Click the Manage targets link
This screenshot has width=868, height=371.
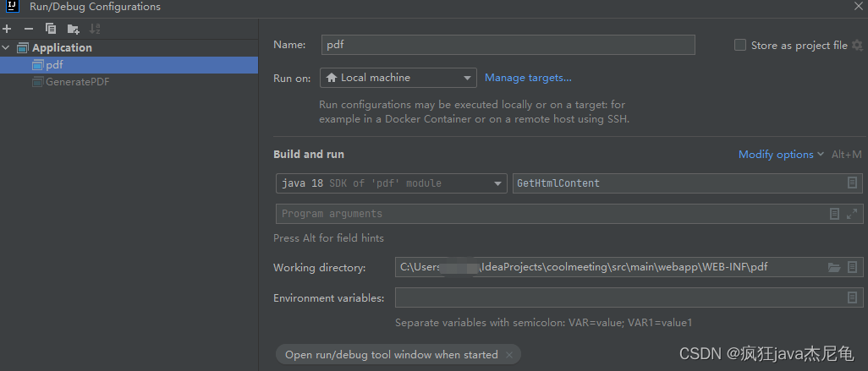(x=528, y=78)
